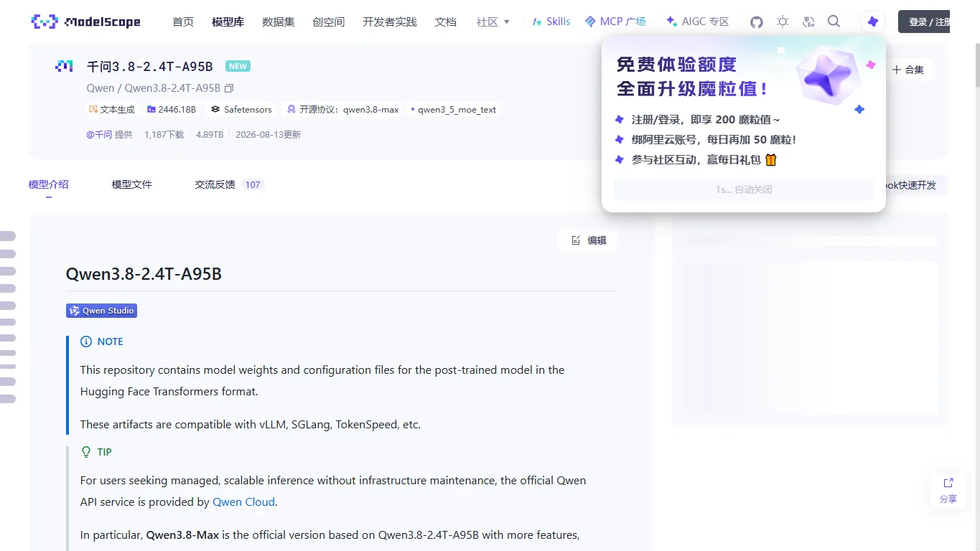Open 开发者实践 in the navbar
The height and width of the screenshot is (551, 980).
[390, 22]
